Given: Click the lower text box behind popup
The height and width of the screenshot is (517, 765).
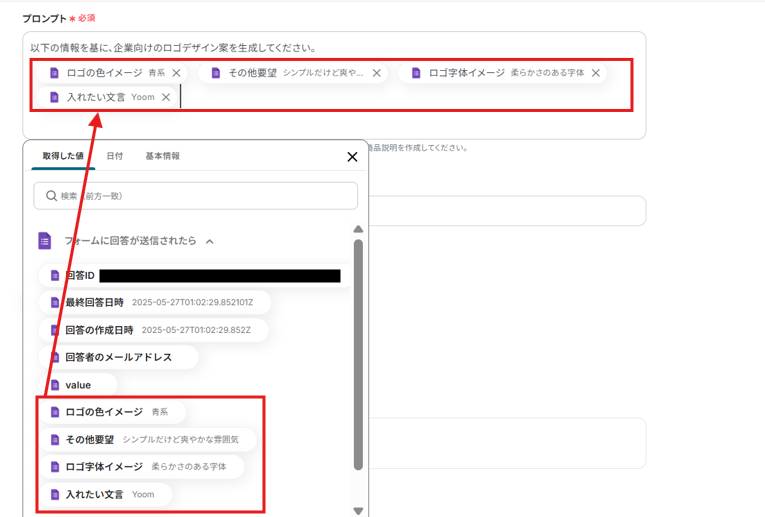Looking at the screenshot, I should (507, 443).
